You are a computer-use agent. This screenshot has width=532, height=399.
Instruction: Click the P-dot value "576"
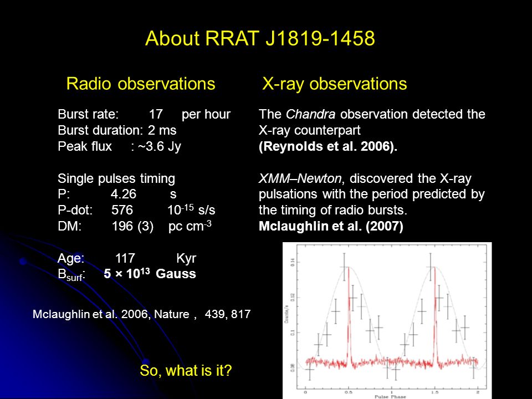coord(122,210)
